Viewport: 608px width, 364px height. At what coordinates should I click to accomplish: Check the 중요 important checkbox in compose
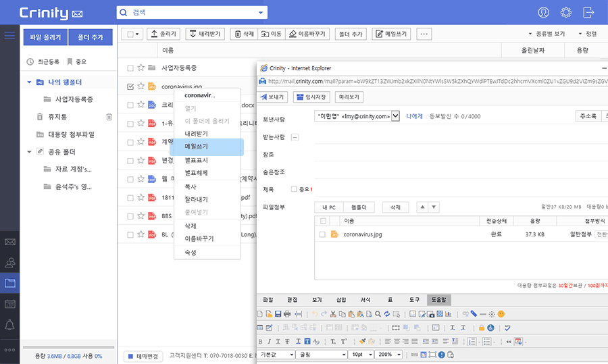point(294,189)
